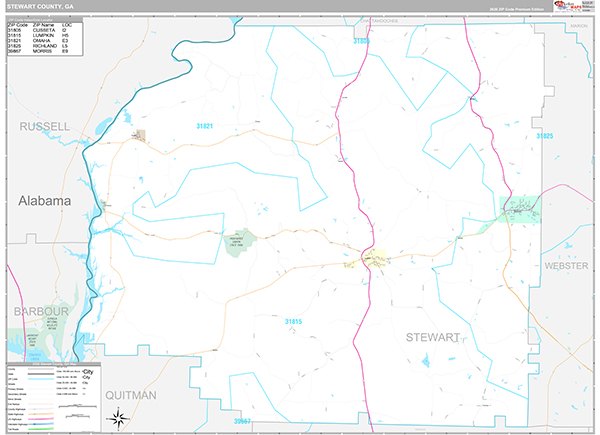
Task: Click the 'MARION' county label
Action: pyautogui.click(x=579, y=26)
